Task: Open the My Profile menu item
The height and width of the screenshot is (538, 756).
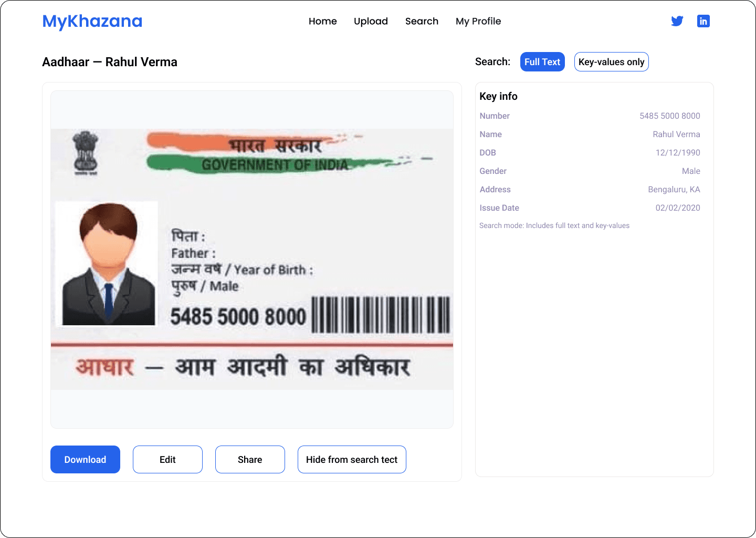Action: tap(478, 21)
